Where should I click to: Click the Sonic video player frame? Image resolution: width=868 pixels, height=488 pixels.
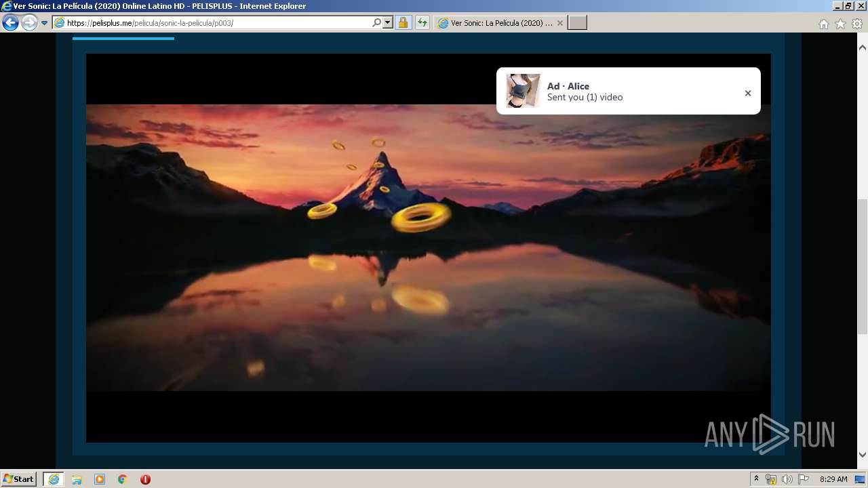pyautogui.click(x=429, y=248)
